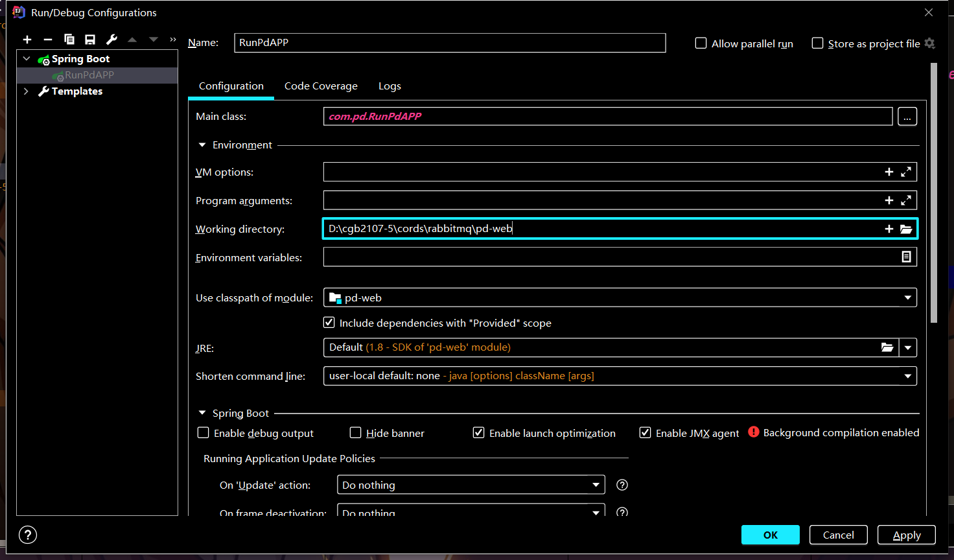Save configuration using the disk icon
Image resolution: width=954 pixels, height=560 pixels.
tap(90, 40)
